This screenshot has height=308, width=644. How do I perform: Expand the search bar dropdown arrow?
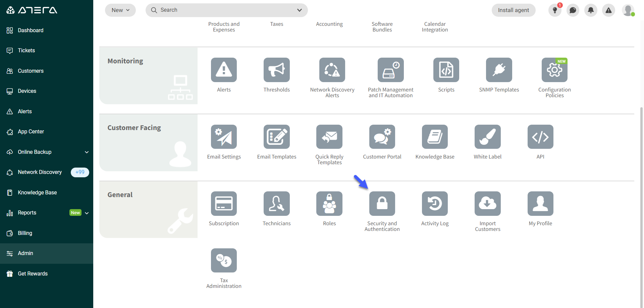tap(300, 10)
